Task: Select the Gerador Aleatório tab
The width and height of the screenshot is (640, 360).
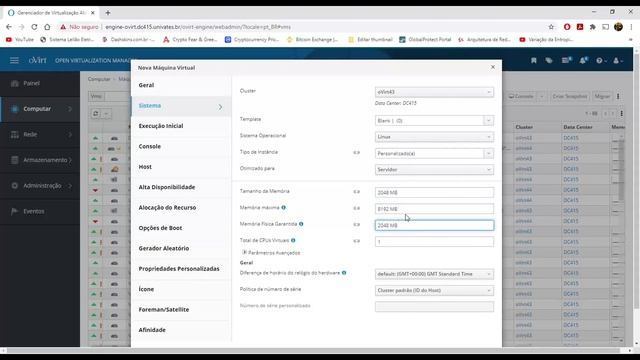Action: coord(181,249)
